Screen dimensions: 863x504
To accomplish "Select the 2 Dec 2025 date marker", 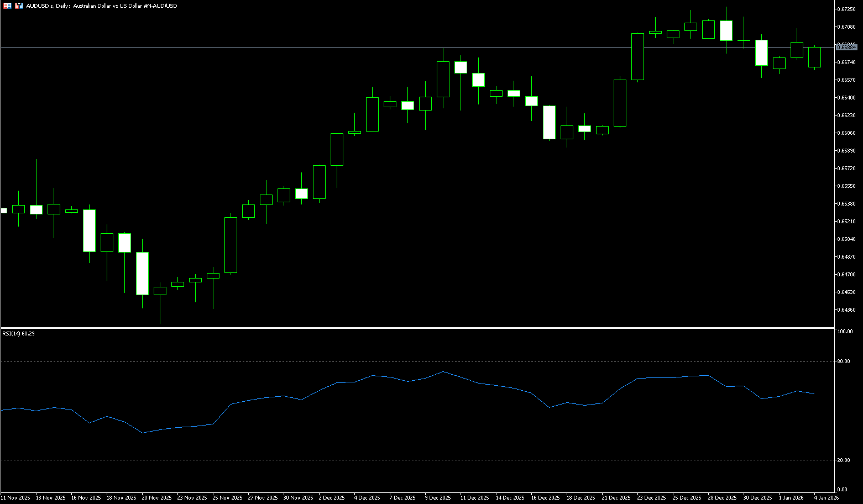I will [333, 498].
